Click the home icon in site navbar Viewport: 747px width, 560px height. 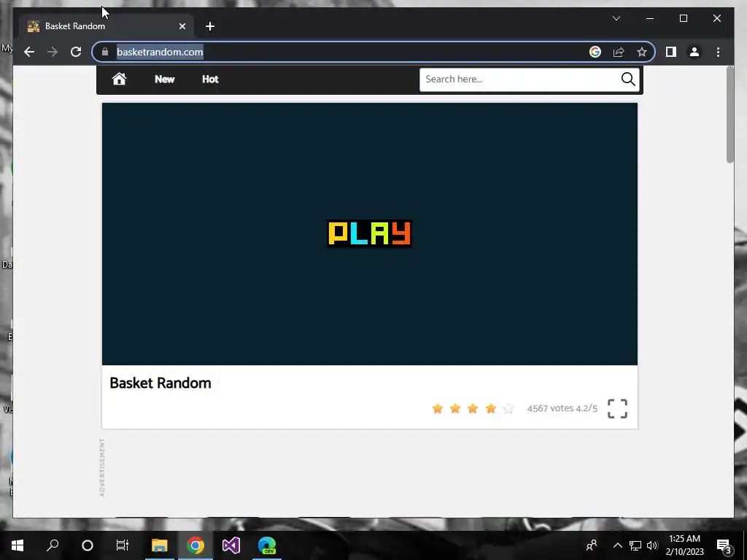pyautogui.click(x=119, y=79)
